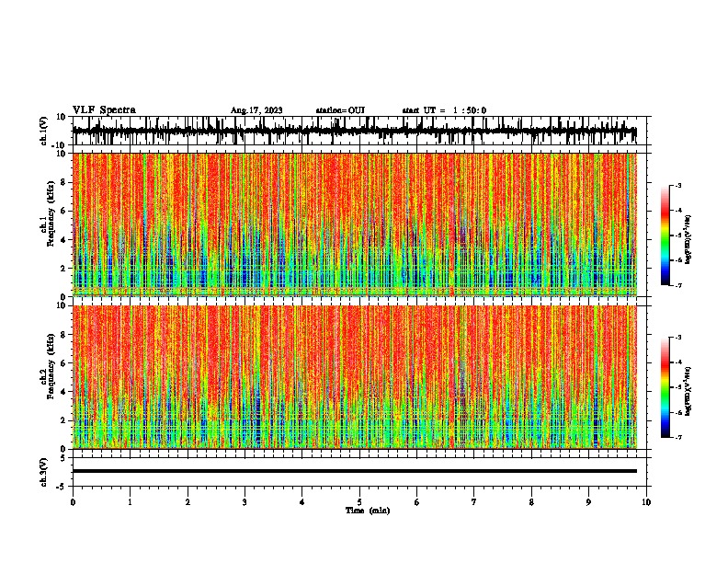The width and height of the screenshot is (728, 563).
Task: Click the "-7" label on ch.2 color scale
Action: pyautogui.click(x=677, y=437)
